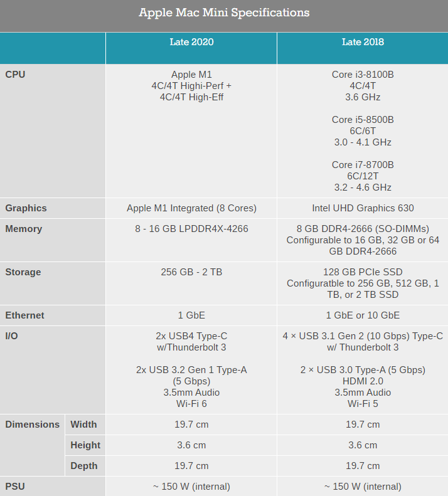Viewport: 448px width, 496px height.
Task: Click the 'CPU' row label
Action: pyautogui.click(x=15, y=75)
